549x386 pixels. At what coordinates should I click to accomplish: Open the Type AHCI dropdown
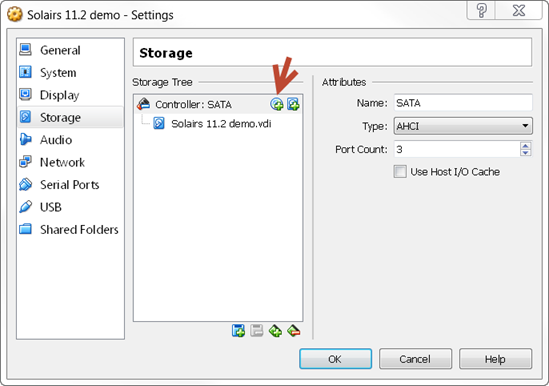pos(463,126)
